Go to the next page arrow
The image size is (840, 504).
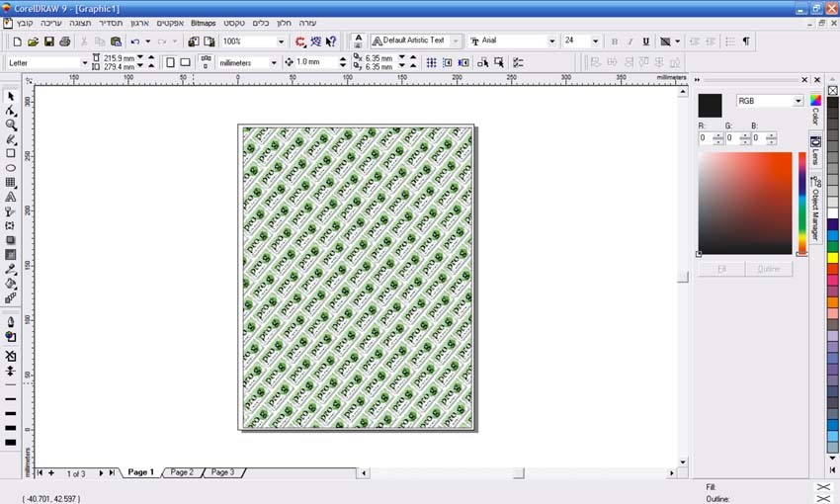click(101, 473)
